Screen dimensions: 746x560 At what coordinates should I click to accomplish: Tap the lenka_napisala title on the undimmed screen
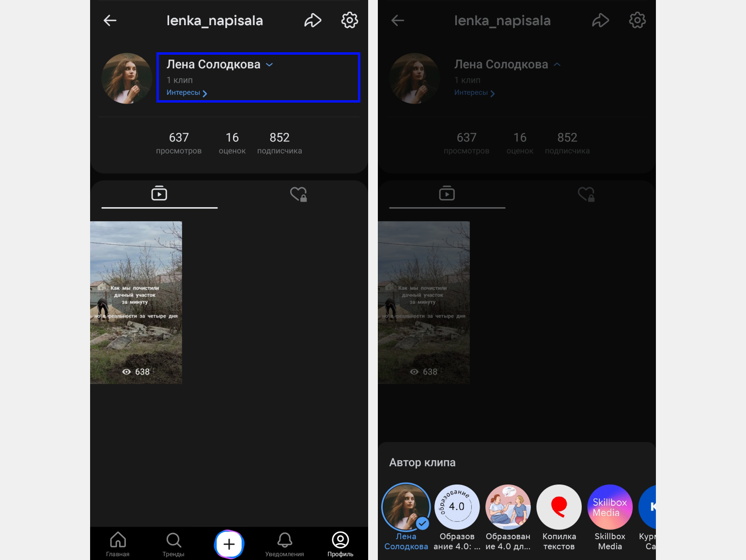[x=215, y=20]
